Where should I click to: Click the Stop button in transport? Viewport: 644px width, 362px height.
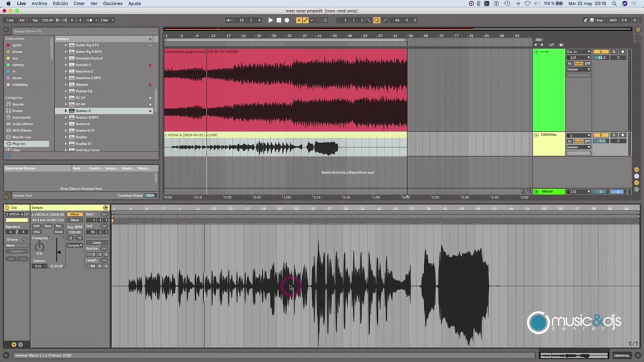tap(278, 20)
